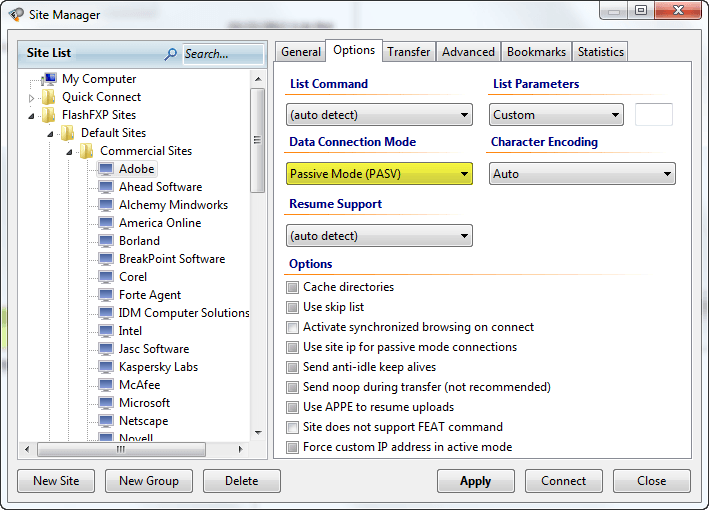Click the site list scroll down arrow
The image size is (709, 510).
click(258, 433)
